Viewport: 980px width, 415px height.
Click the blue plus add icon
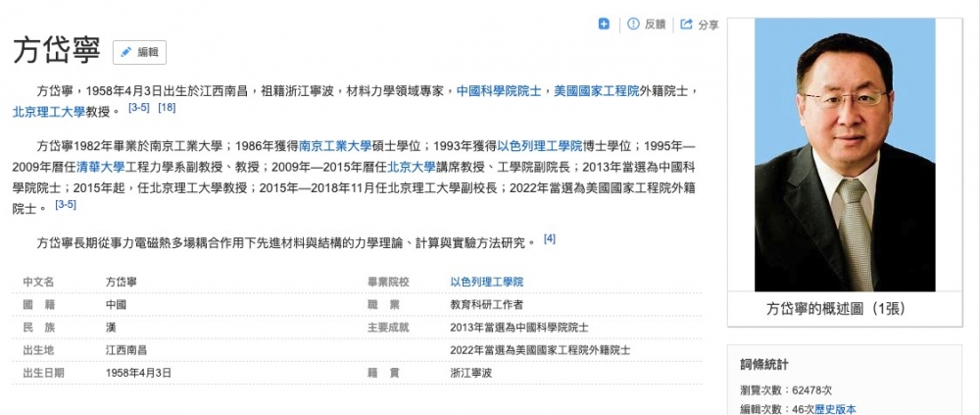(604, 24)
